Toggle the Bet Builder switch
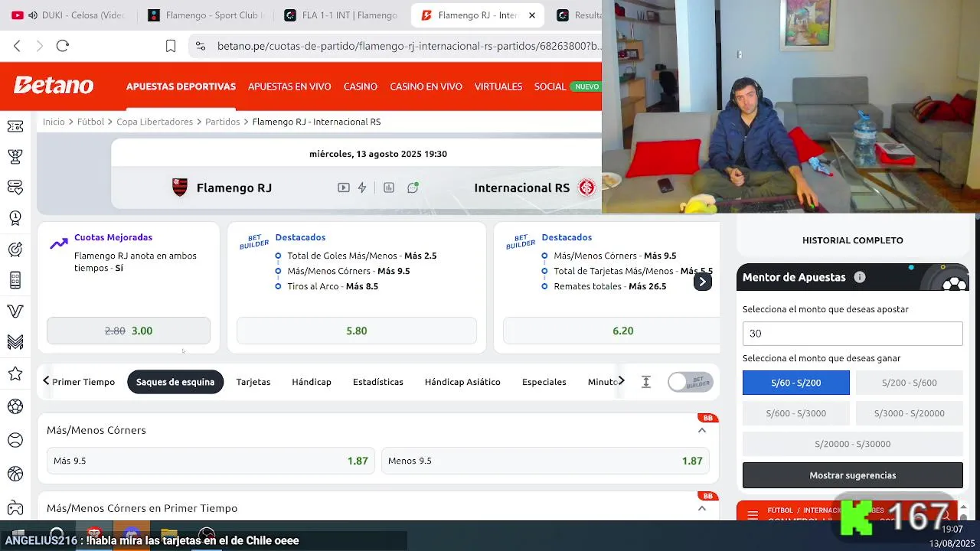 [690, 382]
